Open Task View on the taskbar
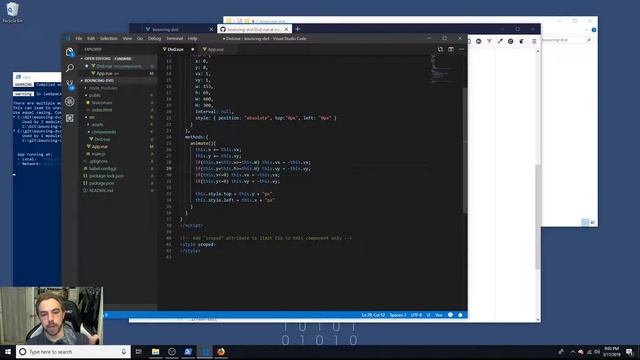Image resolution: width=640 pixels, height=360 pixels. (x=138, y=351)
